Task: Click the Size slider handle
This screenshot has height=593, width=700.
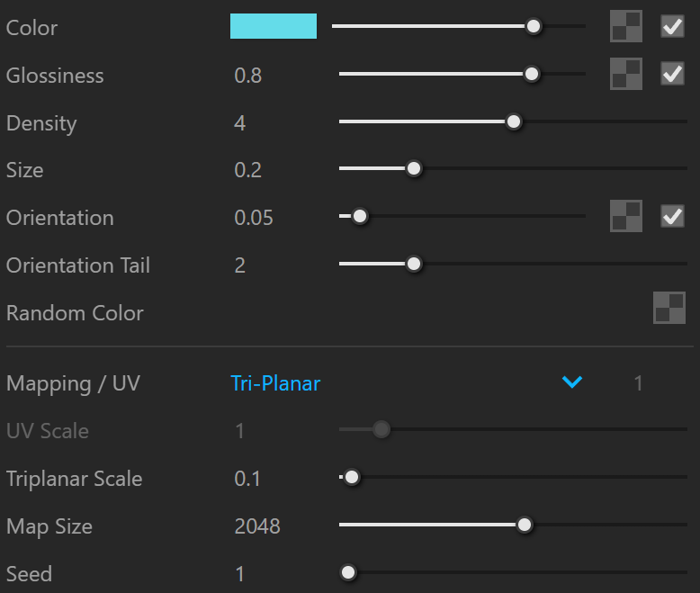Action: (414, 169)
